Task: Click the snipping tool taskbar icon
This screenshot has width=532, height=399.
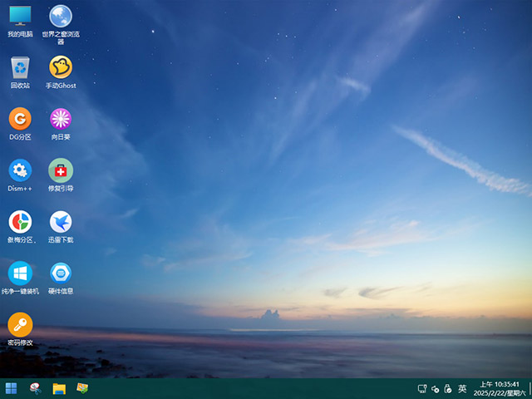Action: [35, 389]
